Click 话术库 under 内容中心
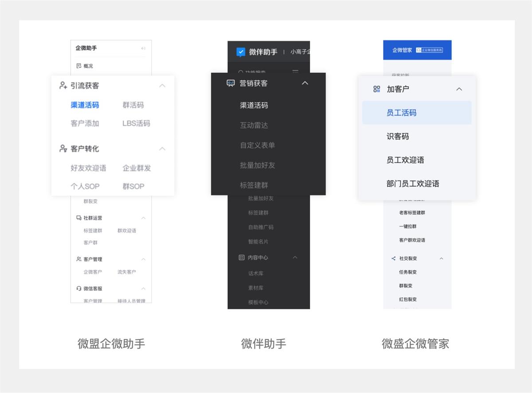Screen dimensions: 532x393 [x=256, y=273]
